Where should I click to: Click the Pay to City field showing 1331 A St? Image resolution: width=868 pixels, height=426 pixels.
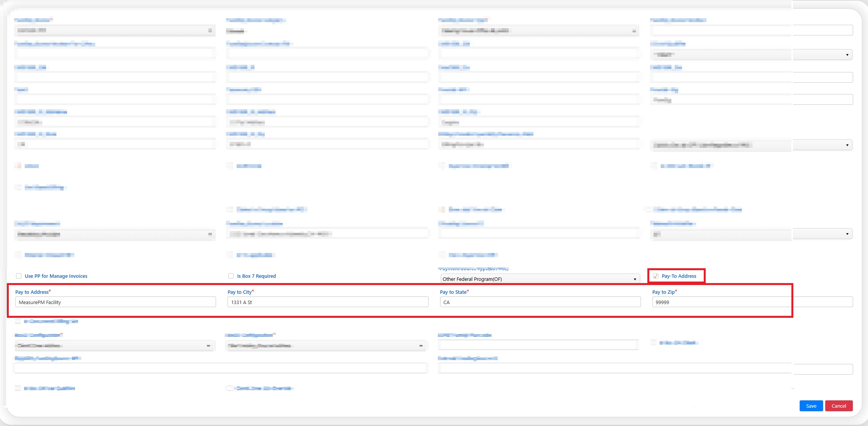(328, 302)
